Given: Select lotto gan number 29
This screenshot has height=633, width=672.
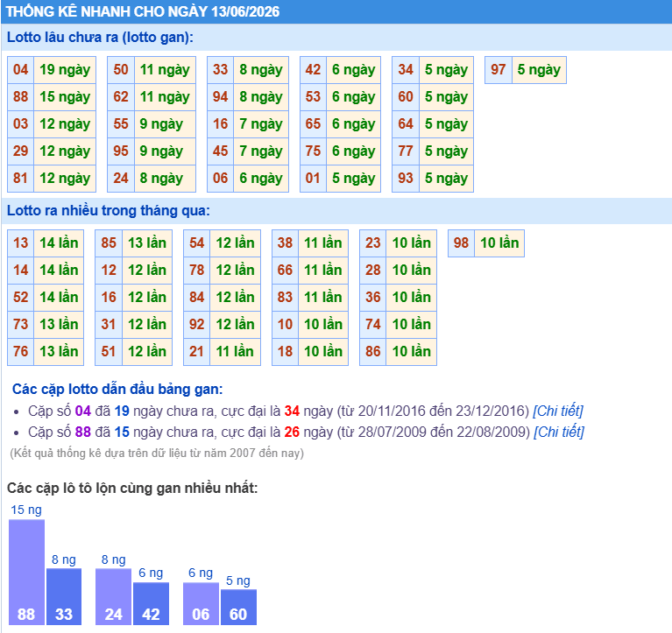Looking at the screenshot, I should (x=20, y=151).
